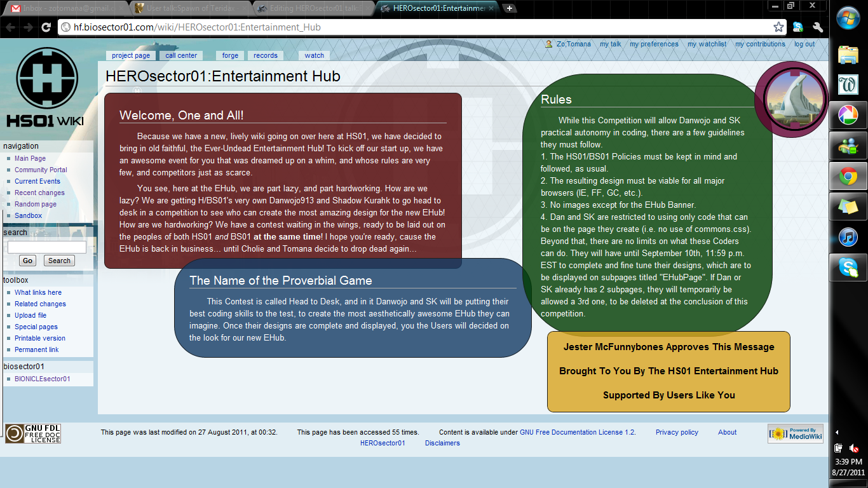Open 'Permanent link' in toolbox
Screen dimensions: 868x488
pos(37,349)
